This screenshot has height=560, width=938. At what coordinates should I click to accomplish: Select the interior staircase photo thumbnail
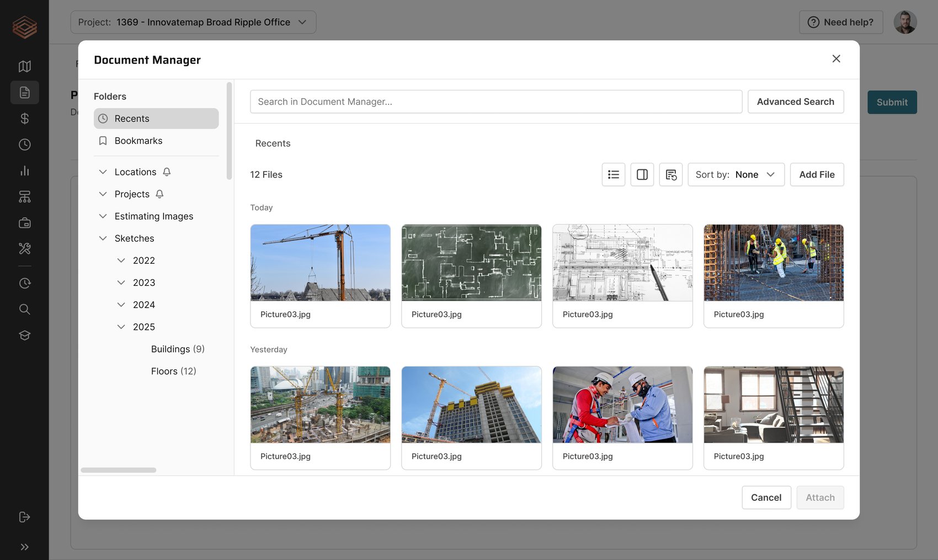tap(774, 404)
